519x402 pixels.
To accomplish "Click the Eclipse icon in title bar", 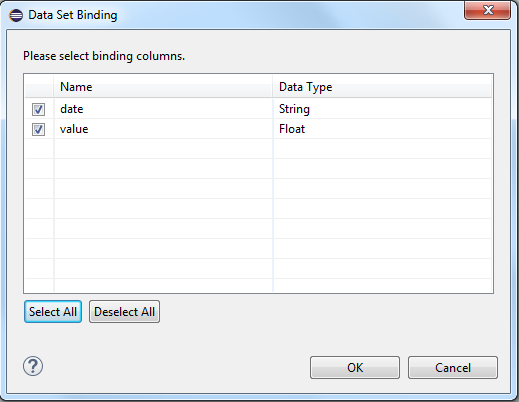I will (x=16, y=15).
